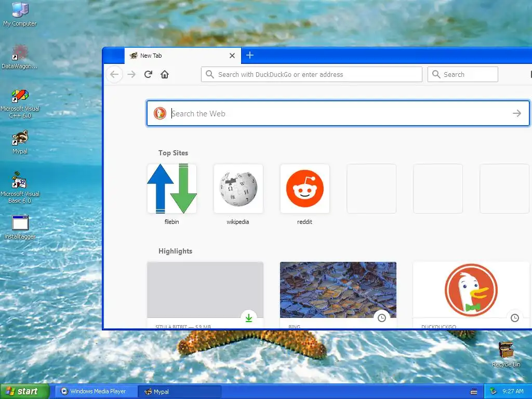Viewport: 532px width, 399px height.
Task: Select the installfagger desktop icon
Action: coord(20,228)
